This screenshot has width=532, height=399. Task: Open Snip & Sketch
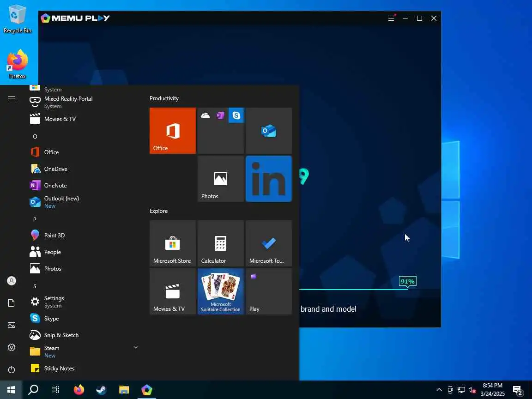(83, 335)
